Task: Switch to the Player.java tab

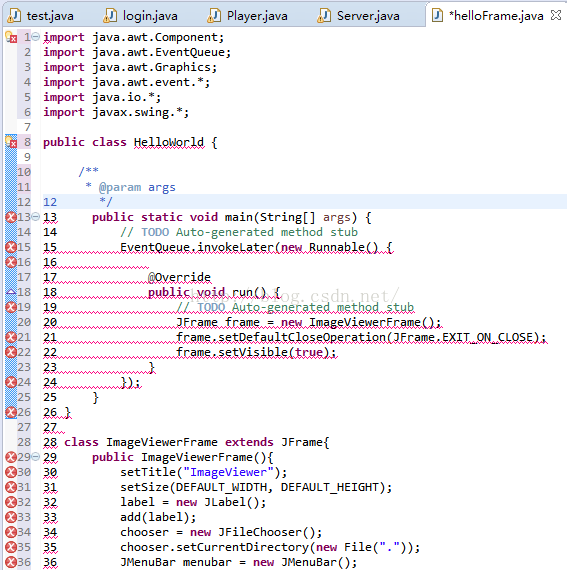Action: [x=248, y=16]
